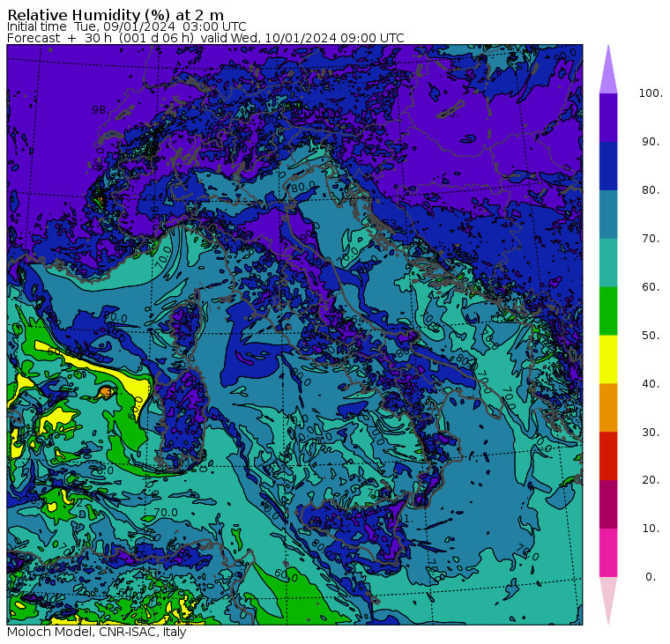670x644 pixels.
Task: Click the title 'Relative Humidity (%) at 2 m'
Action: tap(115, 15)
